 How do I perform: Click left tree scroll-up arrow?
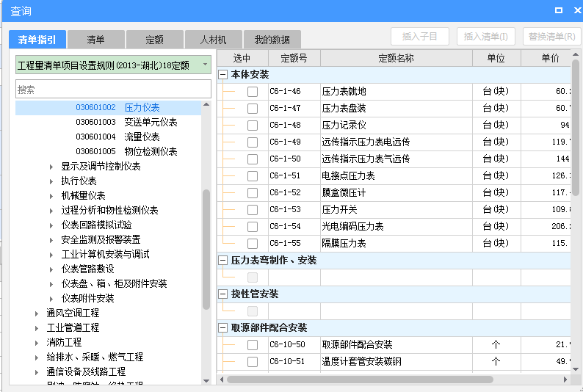206,104
